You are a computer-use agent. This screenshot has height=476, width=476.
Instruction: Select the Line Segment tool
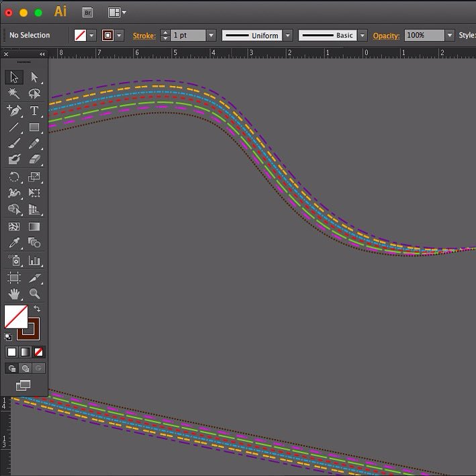click(14, 127)
